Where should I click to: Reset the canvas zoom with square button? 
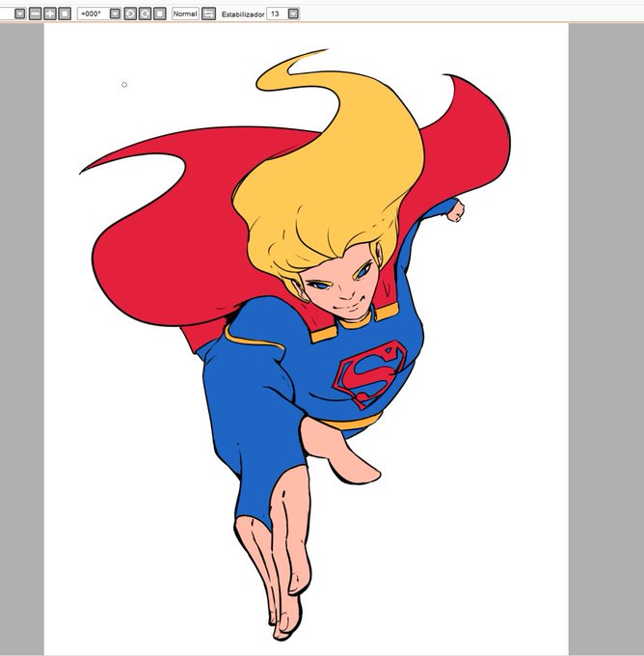tap(65, 14)
